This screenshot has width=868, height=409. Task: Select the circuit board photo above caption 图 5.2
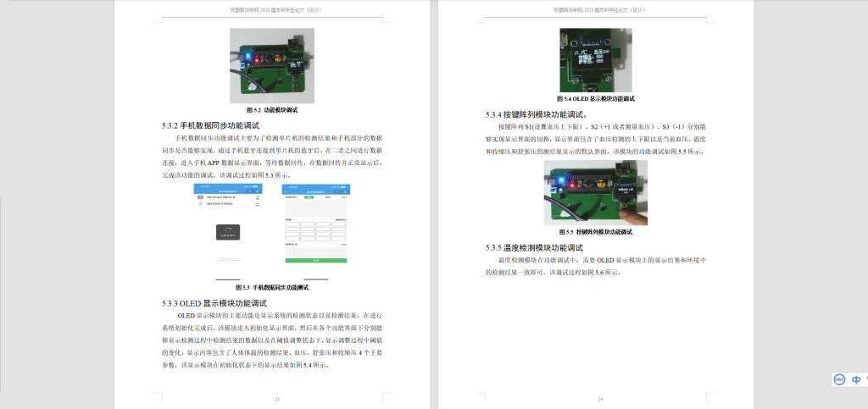pyautogui.click(x=272, y=66)
